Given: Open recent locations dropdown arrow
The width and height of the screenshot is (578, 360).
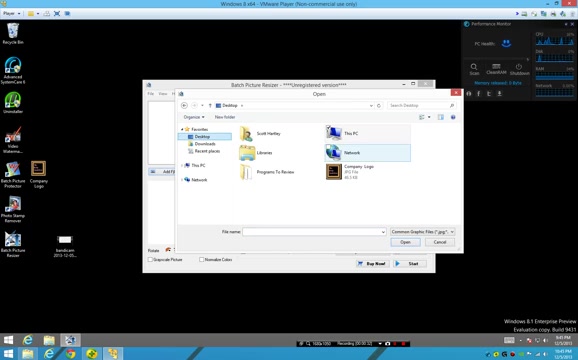Looking at the screenshot, I should (x=202, y=105).
